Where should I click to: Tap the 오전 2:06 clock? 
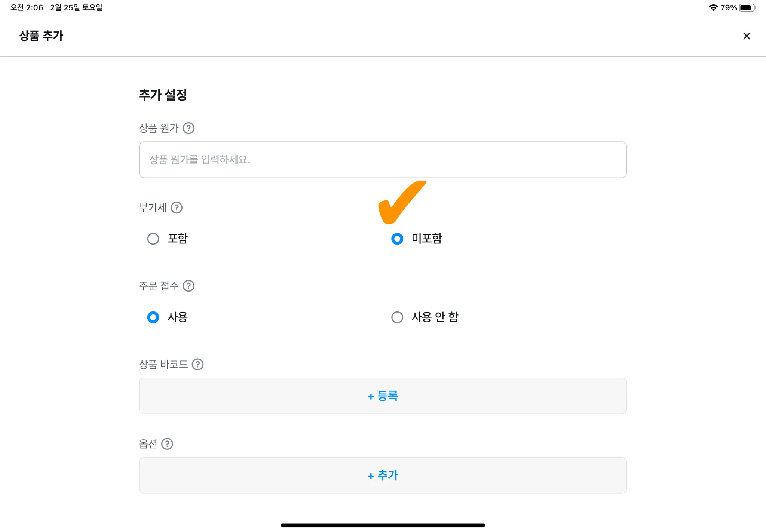pyautogui.click(x=27, y=7)
